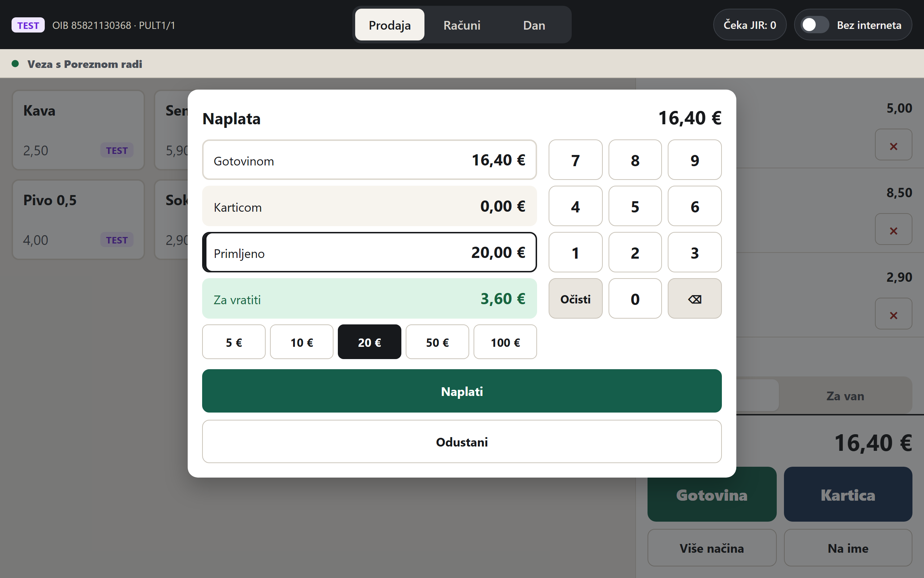The image size is (924, 578).
Task: Confirm payment with the Naplati button
Action: coord(462,391)
